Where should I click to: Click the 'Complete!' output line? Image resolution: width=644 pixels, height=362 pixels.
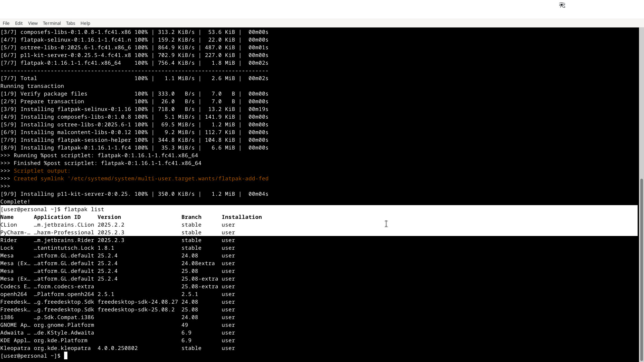(x=15, y=202)
